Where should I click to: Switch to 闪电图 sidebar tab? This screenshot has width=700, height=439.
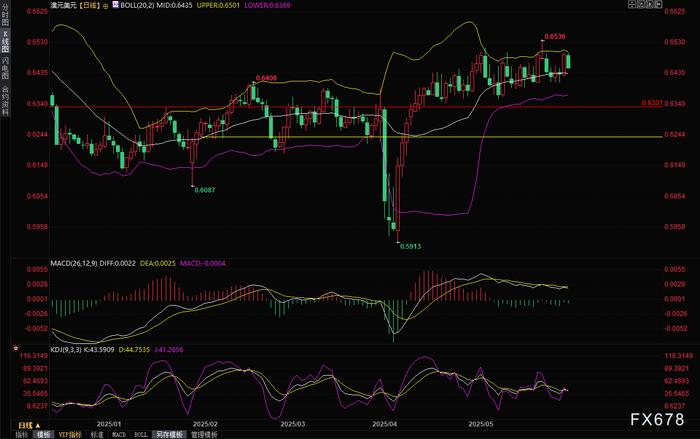click(5, 68)
